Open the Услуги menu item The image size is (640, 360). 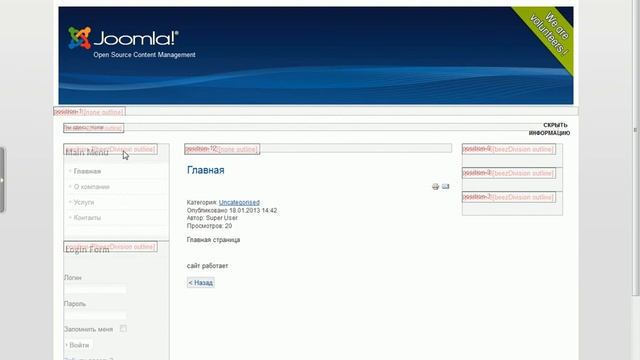tap(84, 202)
